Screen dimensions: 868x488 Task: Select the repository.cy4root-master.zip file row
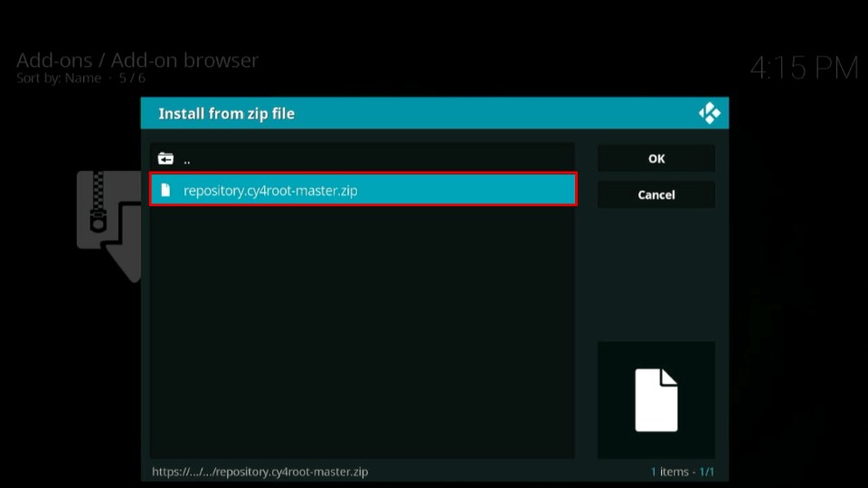(363, 190)
